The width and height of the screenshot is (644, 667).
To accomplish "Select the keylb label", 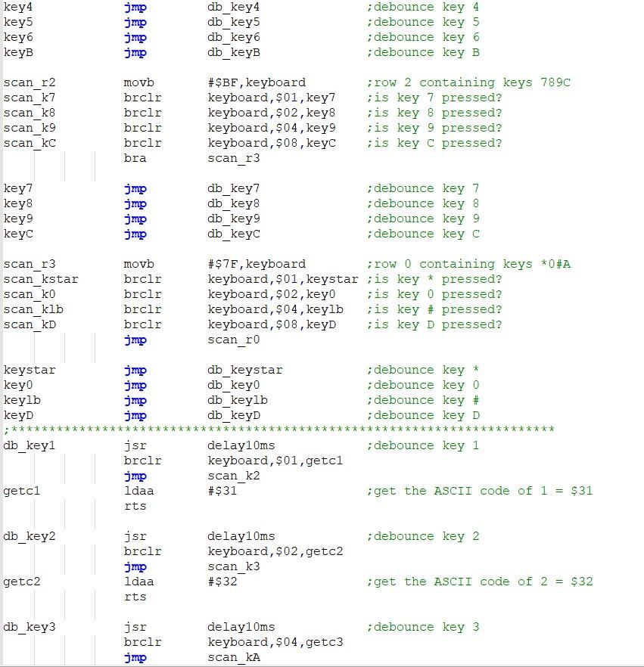I will tap(18, 400).
